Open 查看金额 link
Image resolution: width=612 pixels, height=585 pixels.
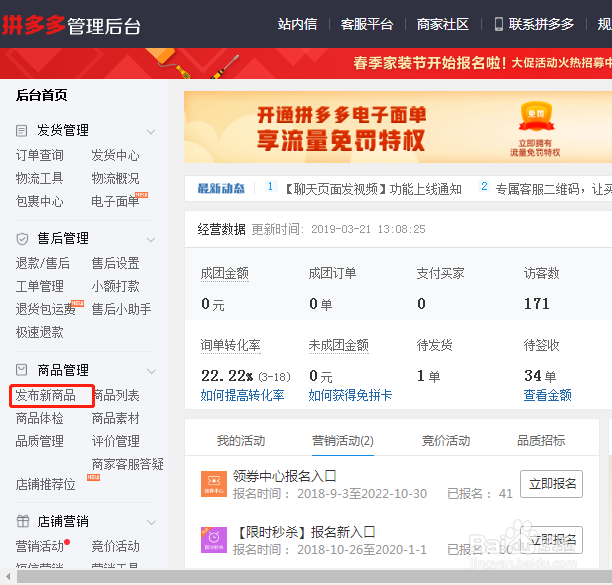(548, 395)
